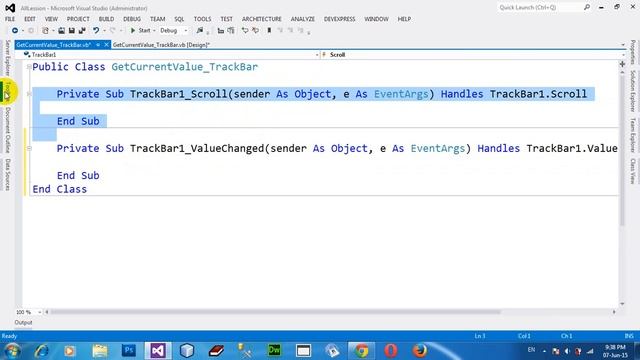
Task: Click the split editor handle above the scrollbar
Action: pos(622,64)
